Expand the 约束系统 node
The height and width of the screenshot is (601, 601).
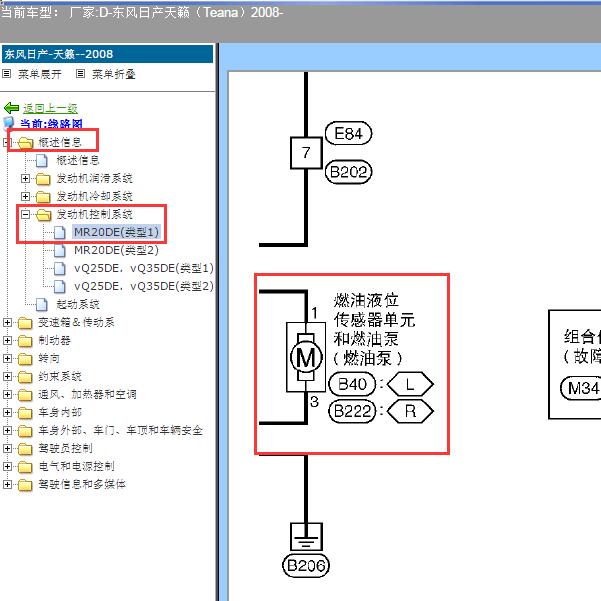click(x=7, y=376)
